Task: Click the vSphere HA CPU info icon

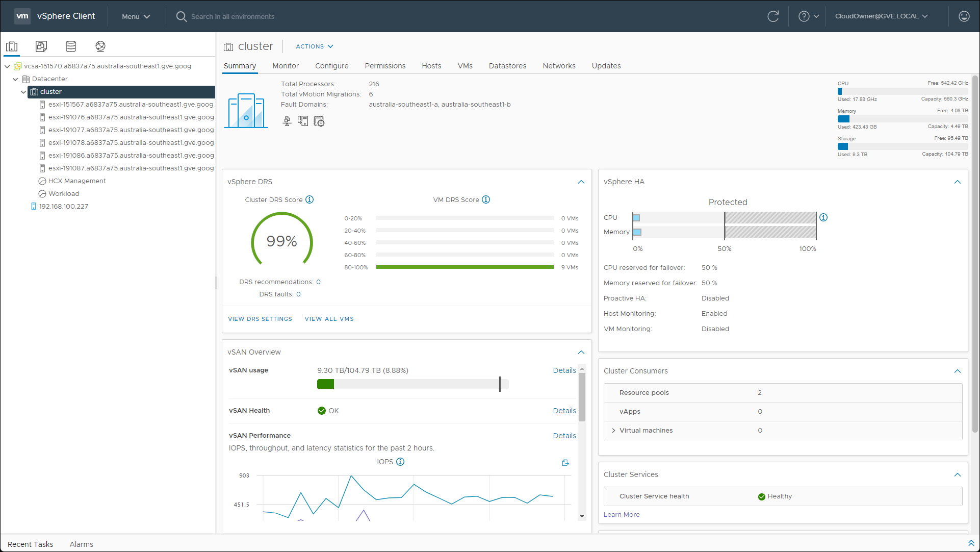Action: tap(823, 217)
